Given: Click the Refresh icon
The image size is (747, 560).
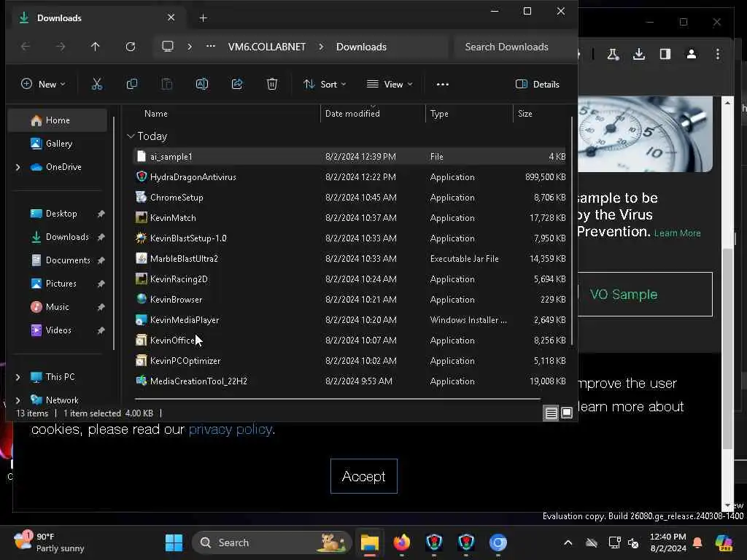Looking at the screenshot, I should coord(130,47).
